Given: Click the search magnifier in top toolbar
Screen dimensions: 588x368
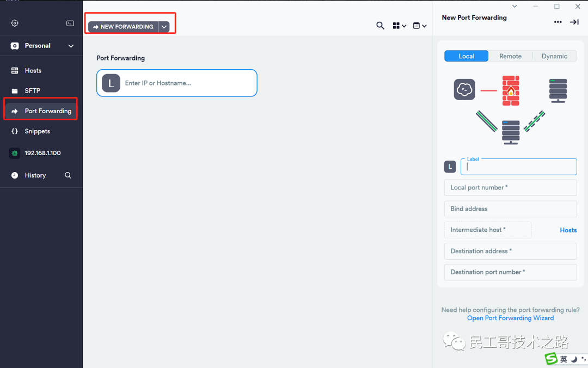Looking at the screenshot, I should point(381,26).
